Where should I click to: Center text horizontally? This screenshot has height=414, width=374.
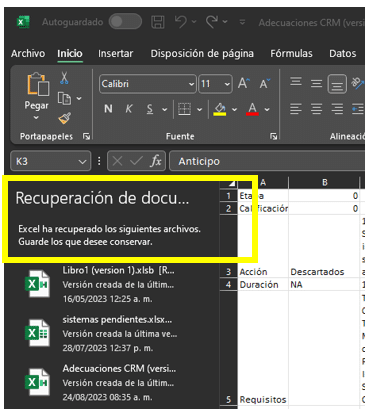coord(316,109)
